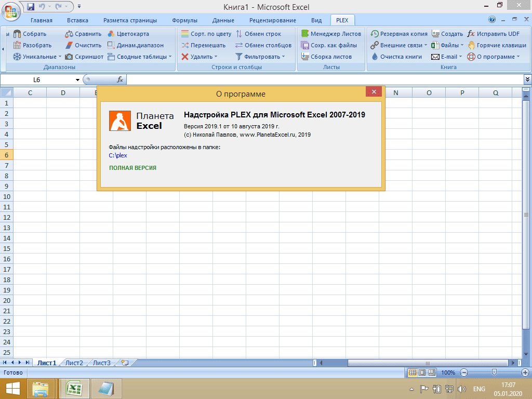Zoom out with the minus button

[x=464, y=373]
